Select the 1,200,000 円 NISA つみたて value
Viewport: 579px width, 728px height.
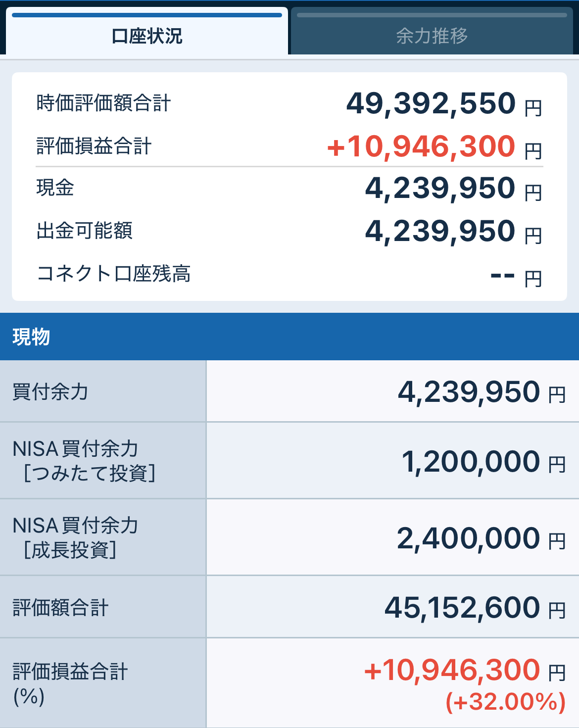[470, 462]
